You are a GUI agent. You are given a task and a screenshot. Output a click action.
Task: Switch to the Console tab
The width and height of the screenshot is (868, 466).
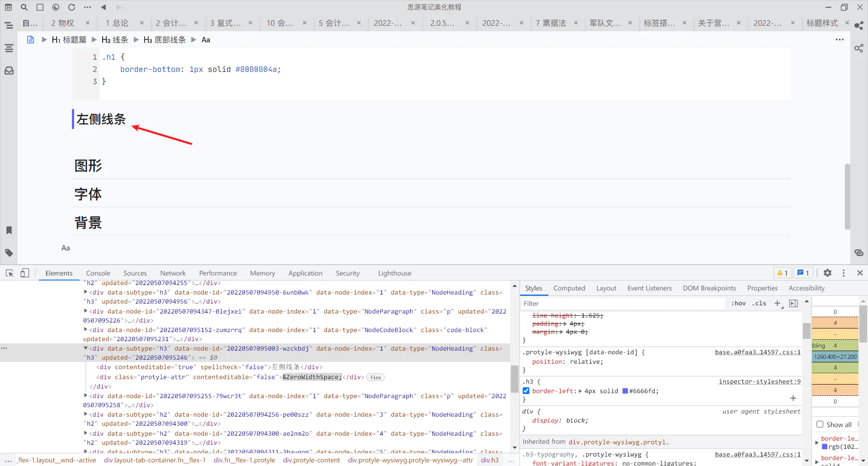(x=98, y=273)
